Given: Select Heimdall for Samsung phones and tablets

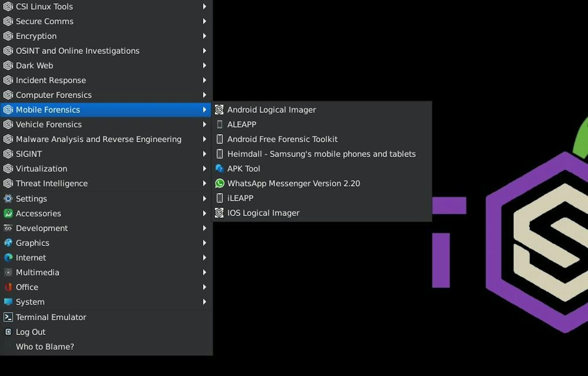Looking at the screenshot, I should pos(321,154).
